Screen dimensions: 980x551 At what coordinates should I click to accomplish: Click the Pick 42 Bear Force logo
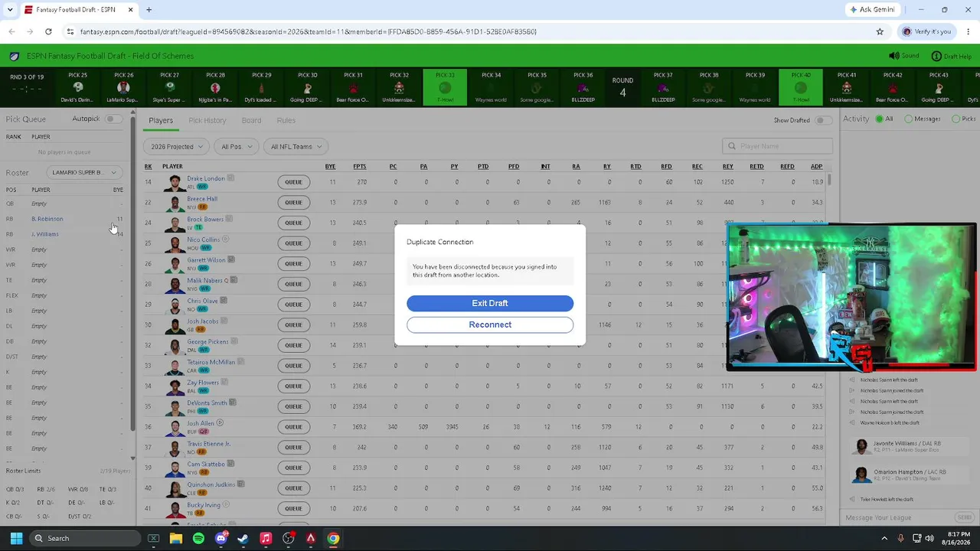pyautogui.click(x=893, y=87)
